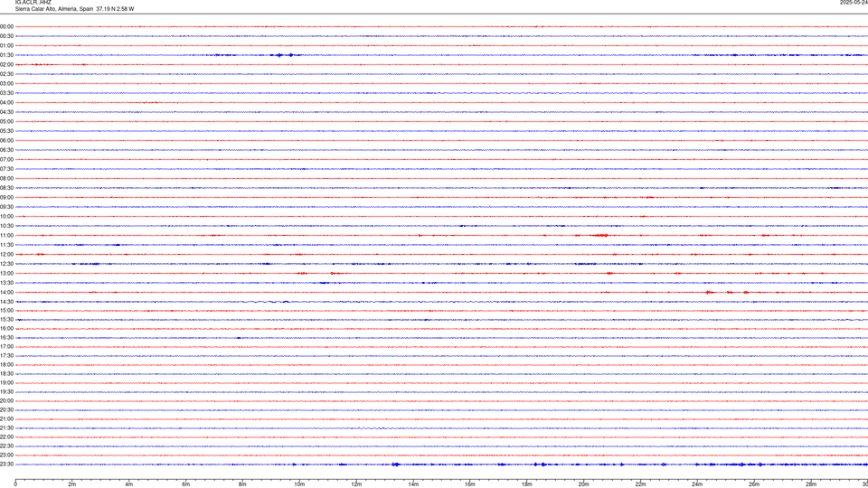Click the 21:00 trace label
868x488 pixels.
click(x=6, y=418)
